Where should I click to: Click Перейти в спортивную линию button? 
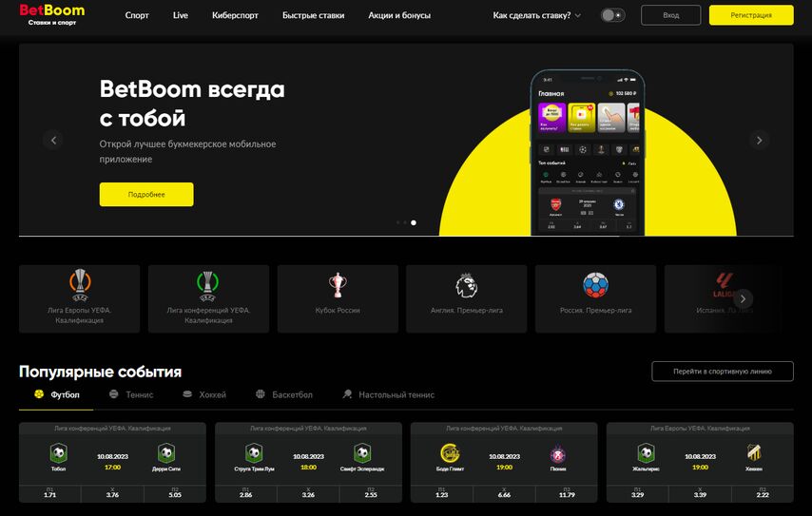[x=723, y=372]
